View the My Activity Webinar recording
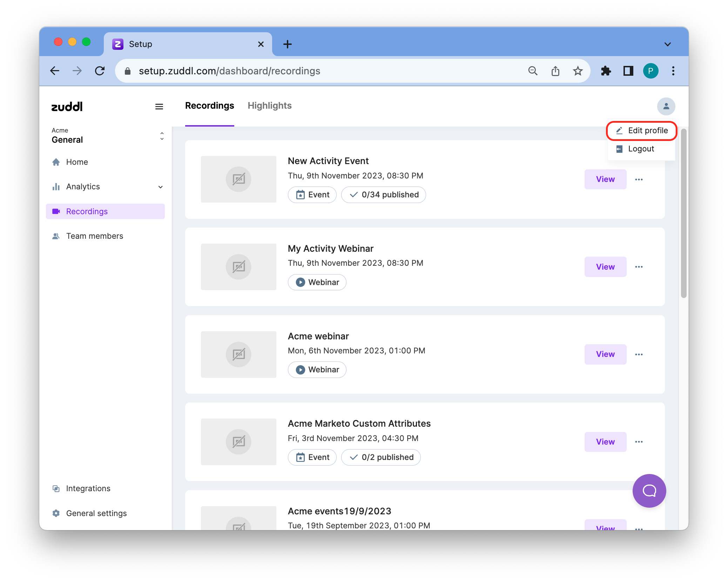The height and width of the screenshot is (582, 728). [605, 267]
